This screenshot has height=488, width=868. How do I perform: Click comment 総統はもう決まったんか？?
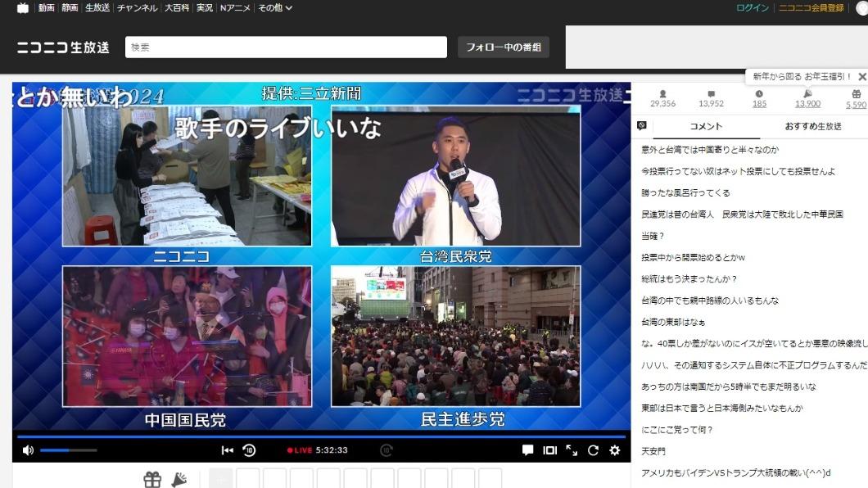[689, 279]
